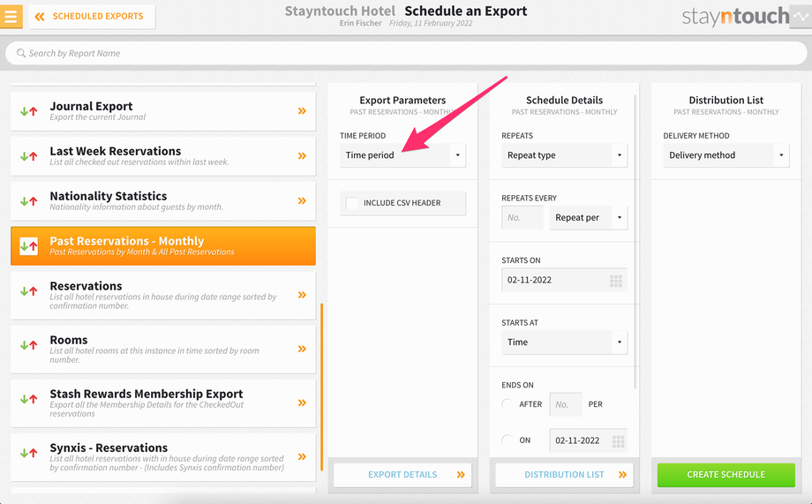The width and height of the screenshot is (812, 504).
Task: Select the Past Reservations - Monthly title
Action: coord(127,241)
